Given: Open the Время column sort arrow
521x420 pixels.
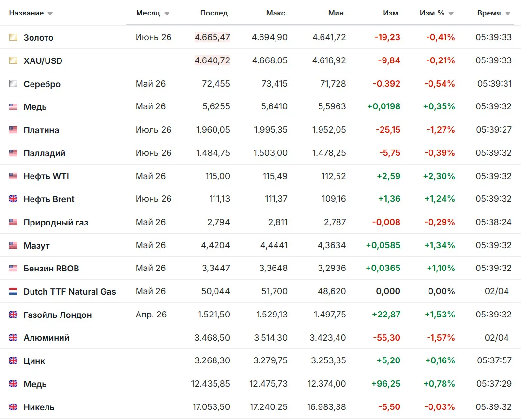Looking at the screenshot, I should (508, 14).
